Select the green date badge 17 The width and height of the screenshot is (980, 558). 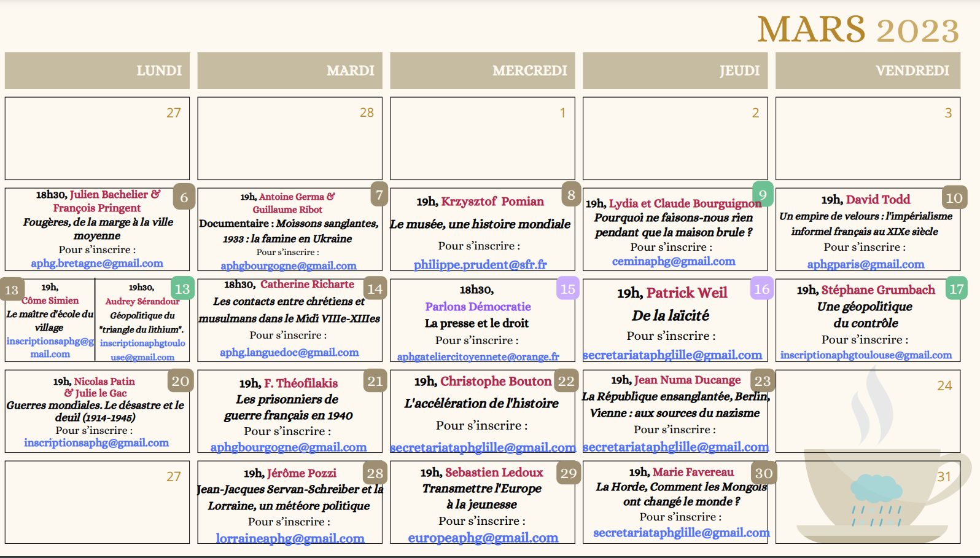956,288
